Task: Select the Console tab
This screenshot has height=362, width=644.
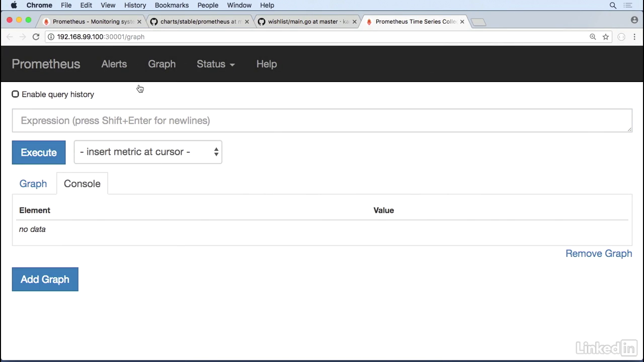Action: (82, 184)
